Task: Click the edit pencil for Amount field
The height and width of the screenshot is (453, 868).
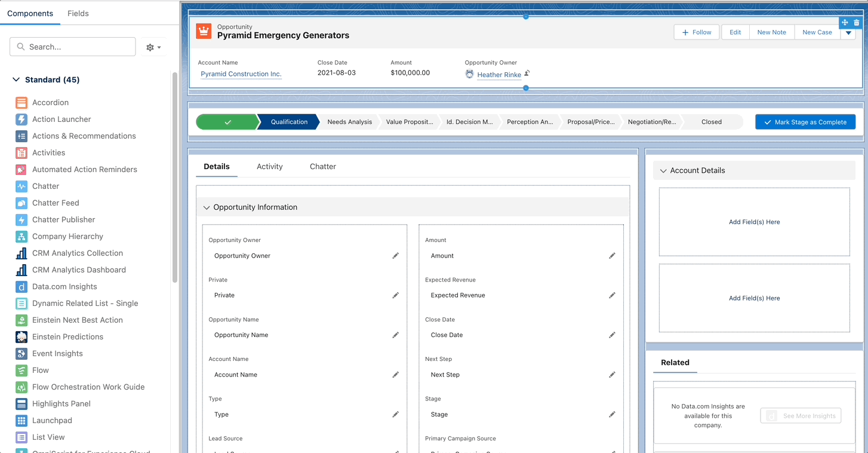Action: (612, 256)
